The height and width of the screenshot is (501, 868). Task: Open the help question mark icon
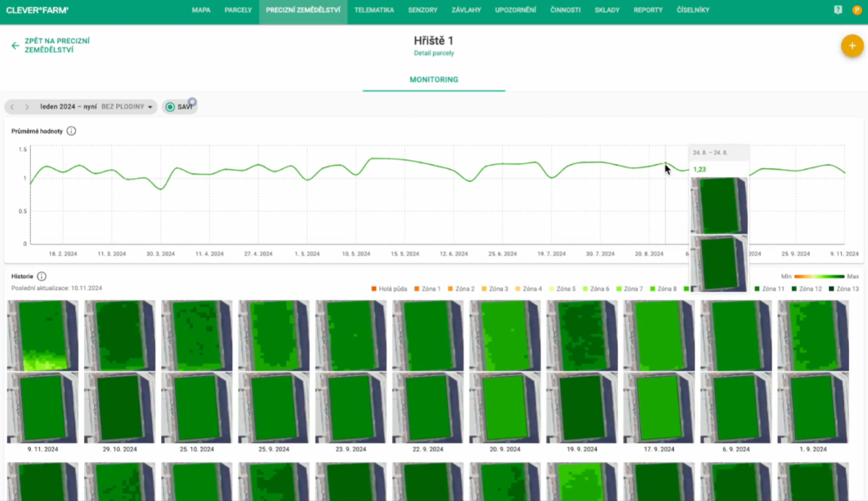coord(838,10)
